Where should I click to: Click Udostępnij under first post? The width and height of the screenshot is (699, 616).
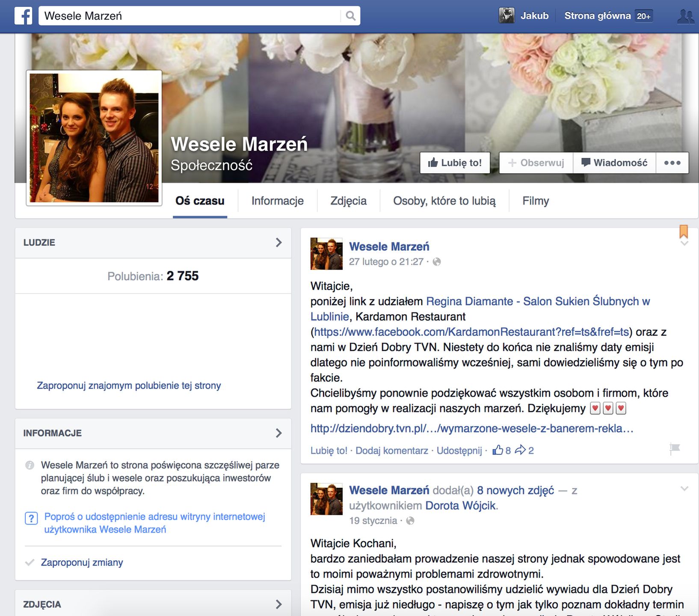(459, 450)
